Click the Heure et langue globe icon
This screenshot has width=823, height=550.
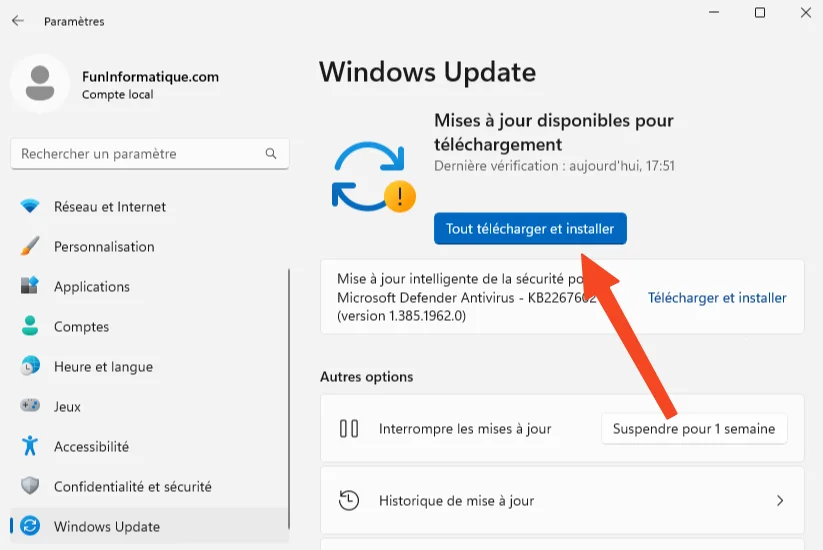[x=30, y=366]
